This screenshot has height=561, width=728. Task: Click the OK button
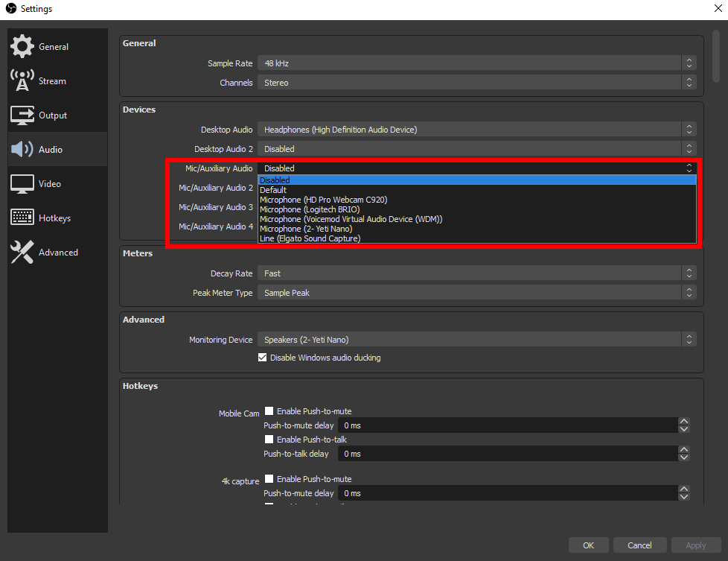pyautogui.click(x=588, y=545)
